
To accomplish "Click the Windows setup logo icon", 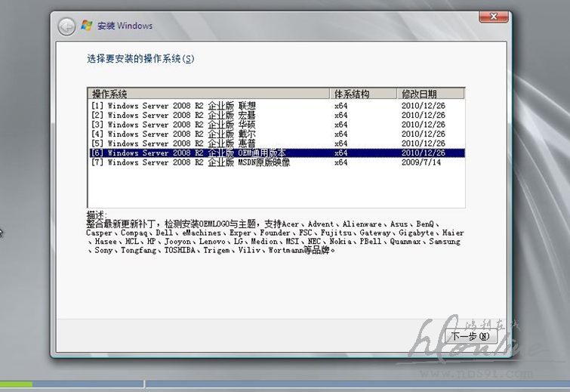I will 88,26.
